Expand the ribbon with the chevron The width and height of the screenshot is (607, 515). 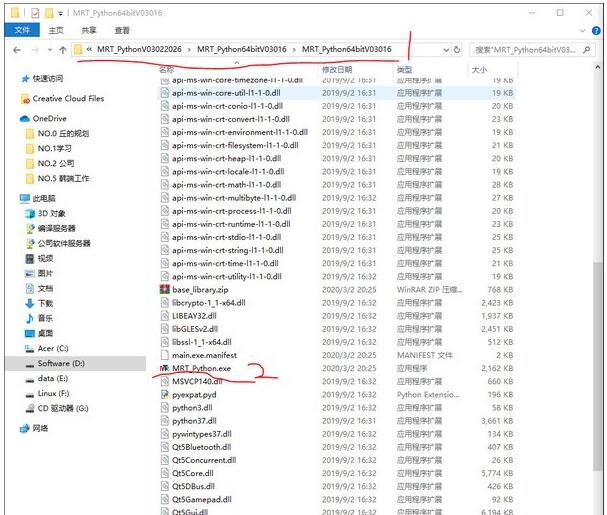coord(583,31)
